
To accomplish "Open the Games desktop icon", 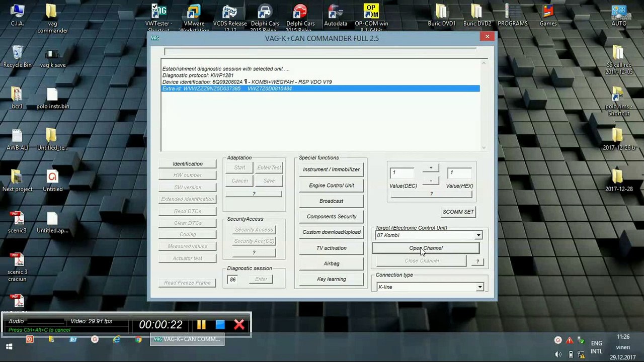I will [x=548, y=16].
